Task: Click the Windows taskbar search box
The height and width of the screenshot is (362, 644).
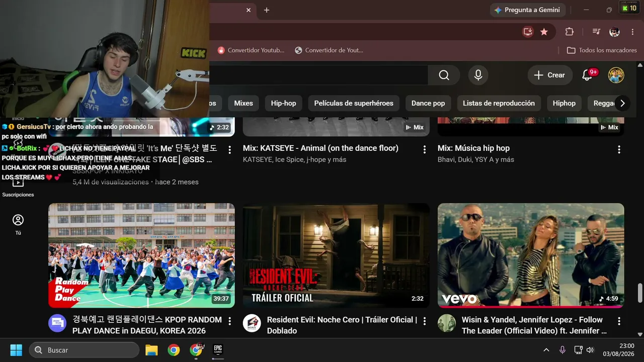Action: point(84,350)
